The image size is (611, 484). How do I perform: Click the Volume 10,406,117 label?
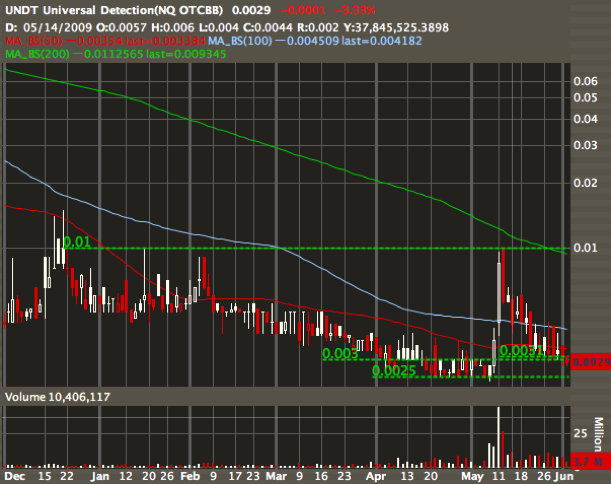click(x=57, y=397)
